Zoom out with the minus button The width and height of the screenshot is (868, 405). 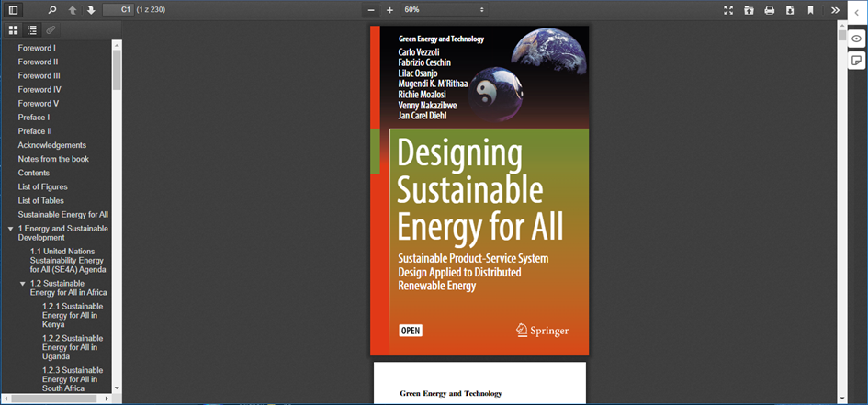point(371,10)
